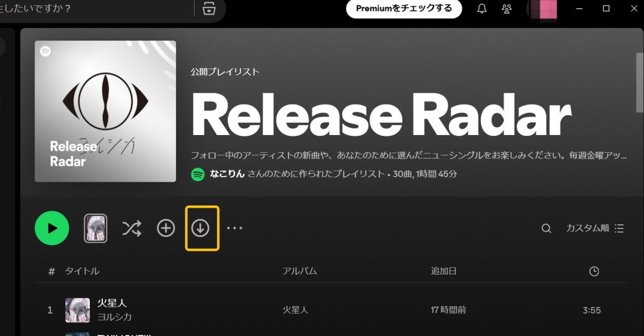Click the small preview thumbnail next to play

click(x=95, y=228)
